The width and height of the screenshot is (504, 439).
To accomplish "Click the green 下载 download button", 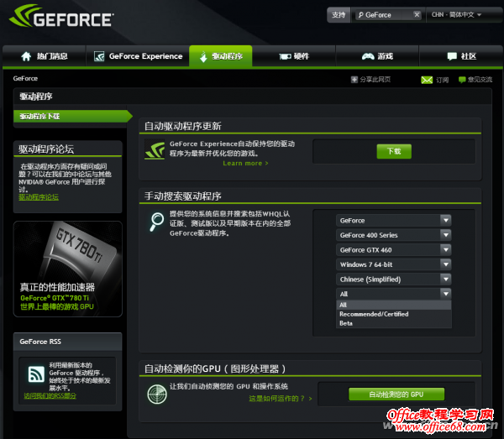I will (x=394, y=151).
